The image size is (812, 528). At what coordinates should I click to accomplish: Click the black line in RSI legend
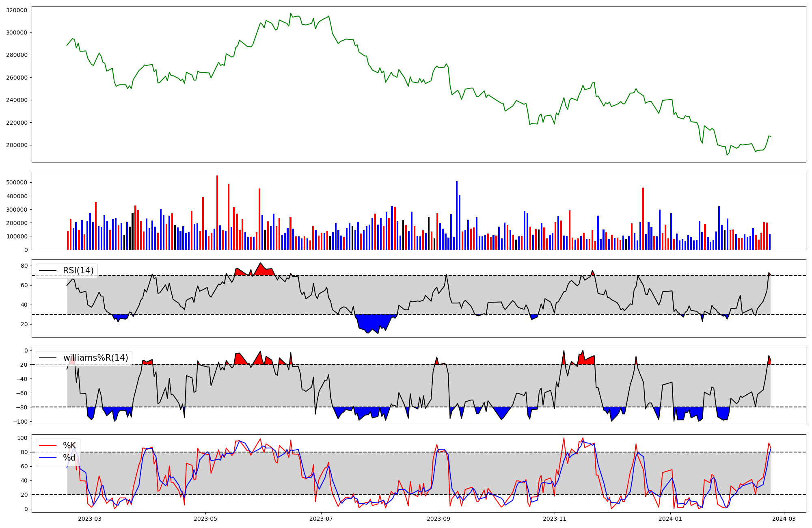48,270
